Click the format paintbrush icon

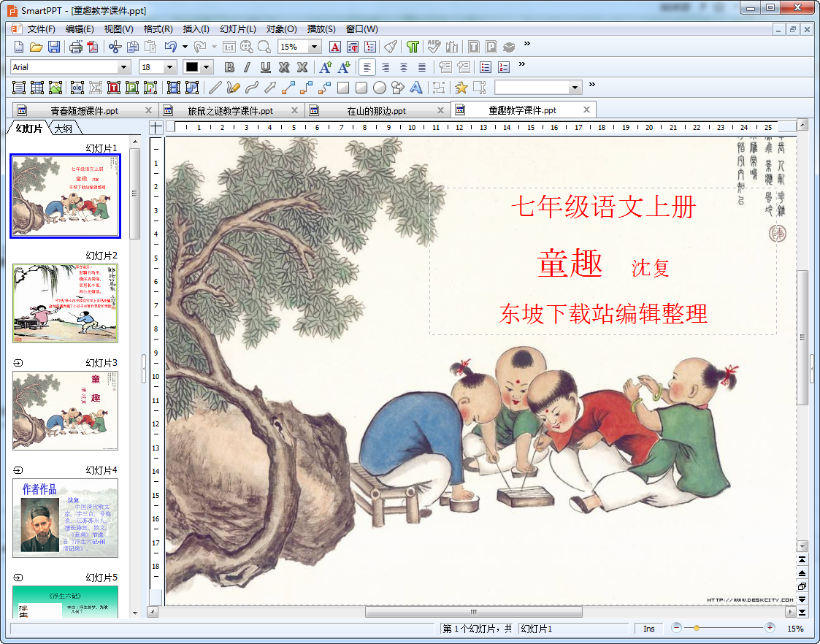click(391, 47)
